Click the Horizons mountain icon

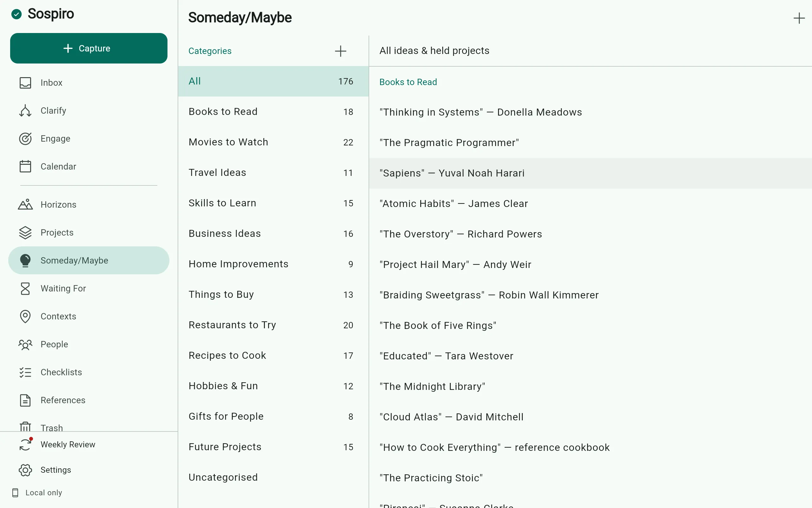25,204
